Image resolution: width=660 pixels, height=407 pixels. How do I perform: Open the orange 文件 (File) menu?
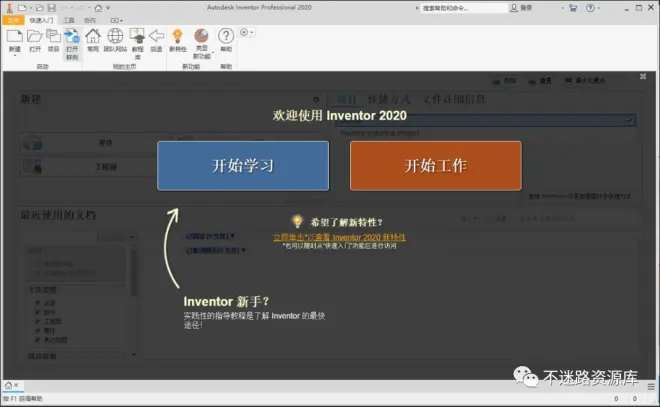pos(13,20)
